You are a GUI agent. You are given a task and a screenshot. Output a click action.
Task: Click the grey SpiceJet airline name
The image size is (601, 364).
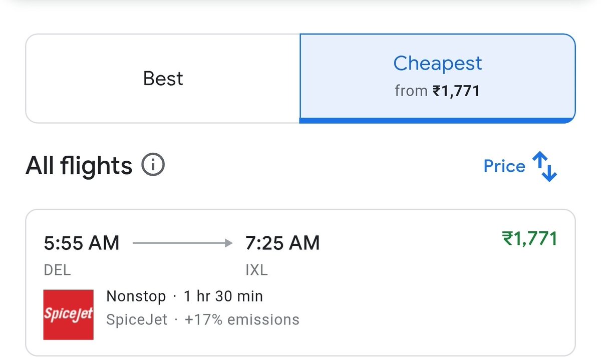[x=137, y=319]
